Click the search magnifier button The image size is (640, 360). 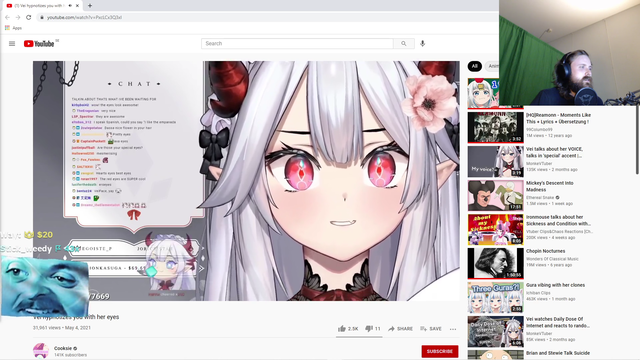tap(404, 44)
